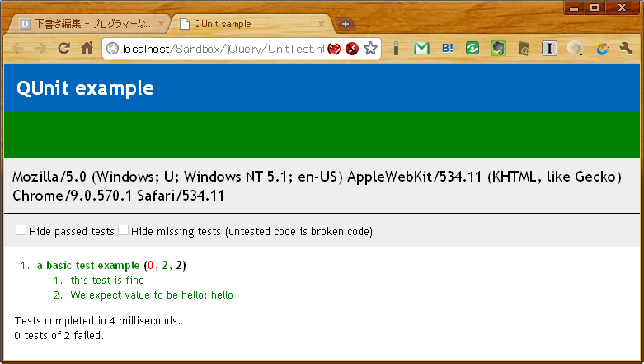
Task: Click the green sync extension icon
Action: 472,48
